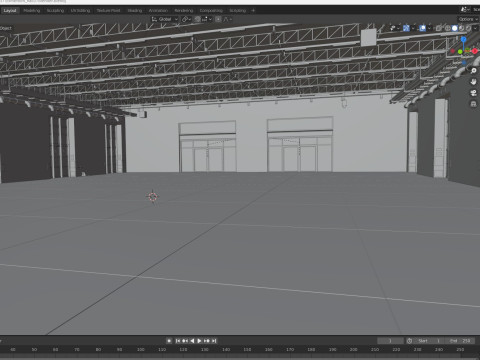480x360 pixels.
Task: Select rendered viewport shading
Action: point(468,28)
